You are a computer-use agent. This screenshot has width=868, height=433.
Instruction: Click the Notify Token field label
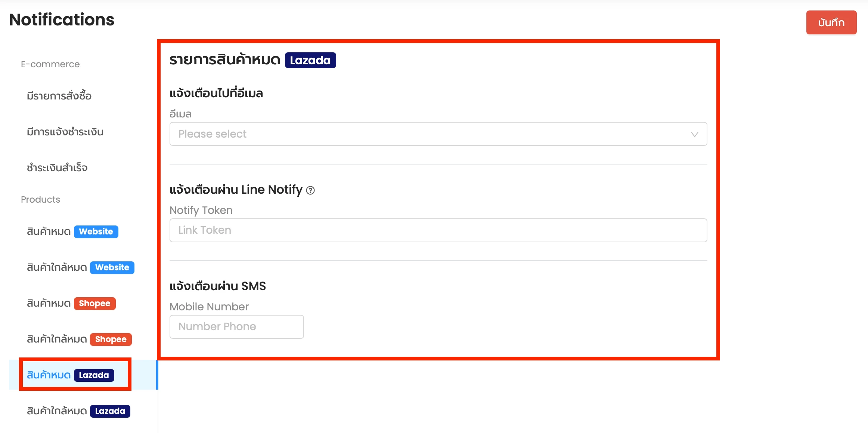click(201, 210)
